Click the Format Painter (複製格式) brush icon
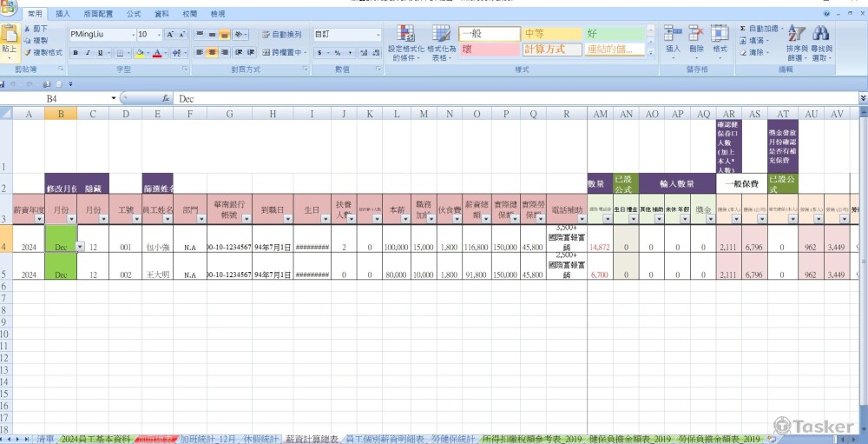 click(27, 52)
